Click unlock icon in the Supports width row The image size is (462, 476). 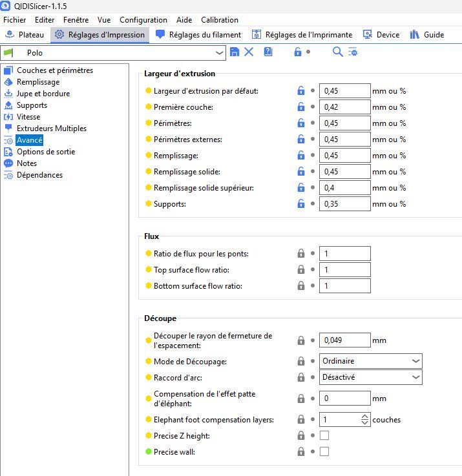click(300, 203)
